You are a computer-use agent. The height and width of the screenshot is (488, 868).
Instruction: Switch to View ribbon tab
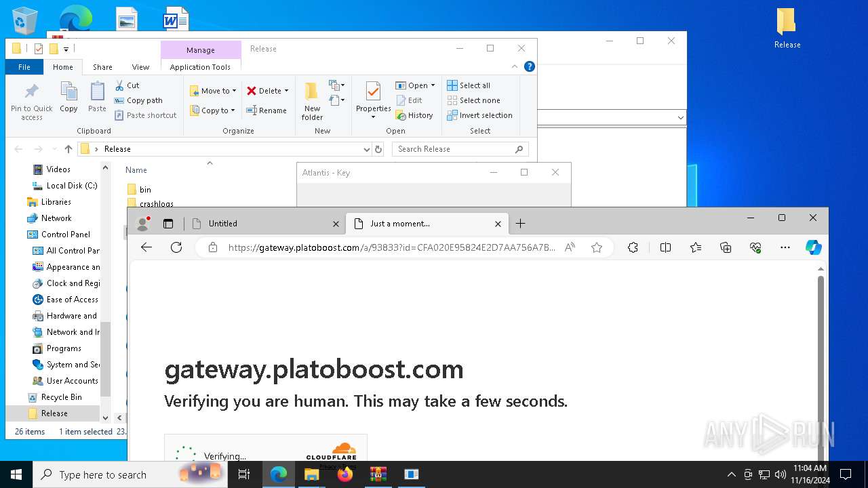click(140, 67)
